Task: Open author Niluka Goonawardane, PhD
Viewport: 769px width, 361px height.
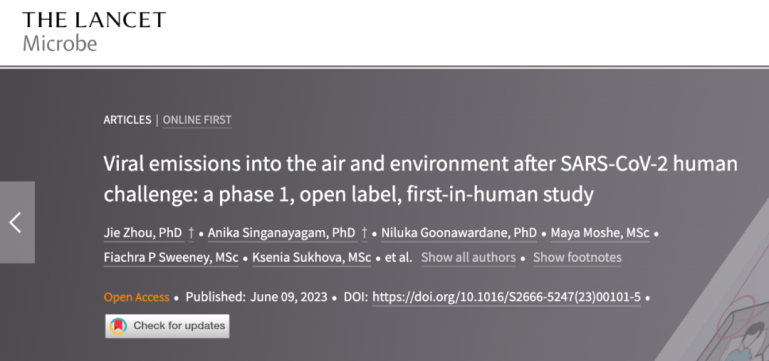Action: pos(459,233)
